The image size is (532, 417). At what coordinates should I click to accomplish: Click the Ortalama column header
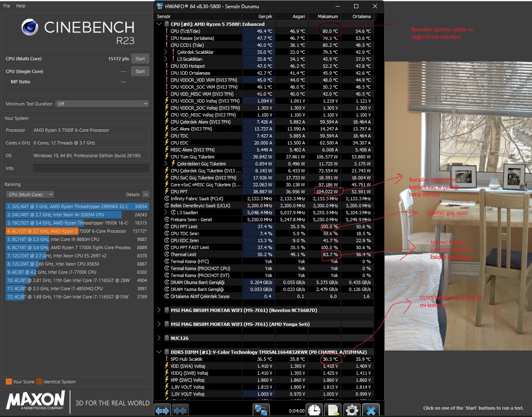coord(357,16)
